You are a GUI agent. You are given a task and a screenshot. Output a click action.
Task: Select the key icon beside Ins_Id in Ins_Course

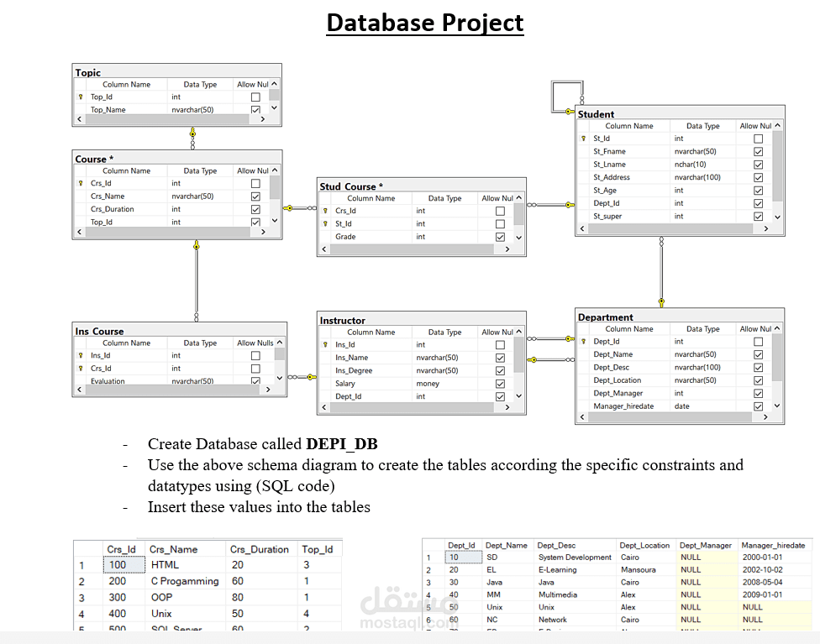pyautogui.click(x=79, y=355)
